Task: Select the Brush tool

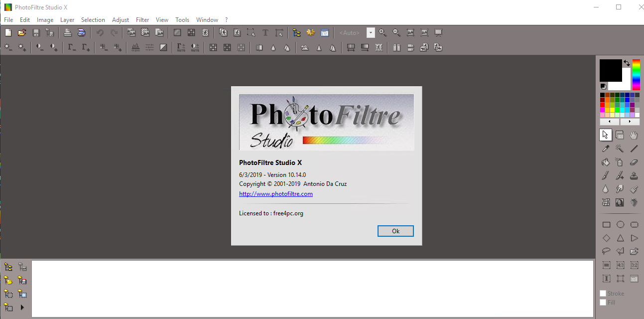Action: pyautogui.click(x=606, y=175)
